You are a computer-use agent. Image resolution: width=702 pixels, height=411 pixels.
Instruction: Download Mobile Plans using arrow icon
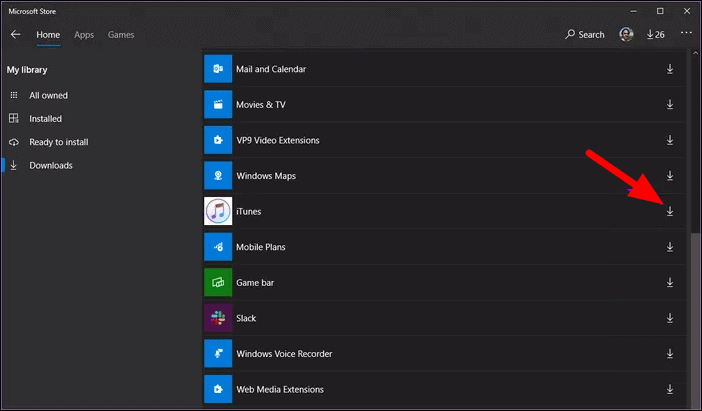click(x=670, y=247)
